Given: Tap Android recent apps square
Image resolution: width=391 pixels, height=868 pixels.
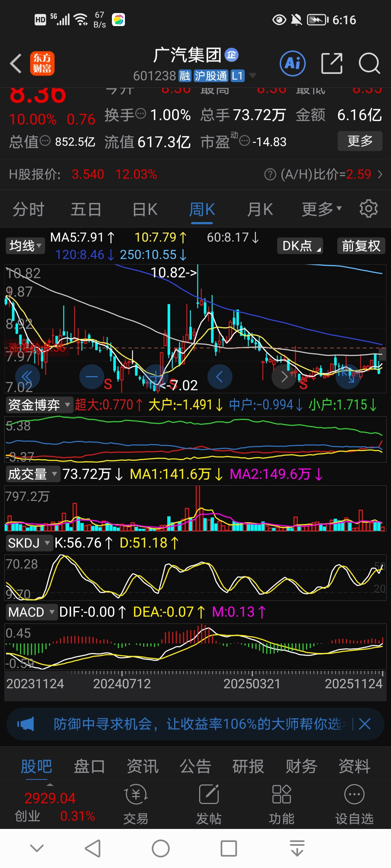Looking at the screenshot, I should (228, 848).
